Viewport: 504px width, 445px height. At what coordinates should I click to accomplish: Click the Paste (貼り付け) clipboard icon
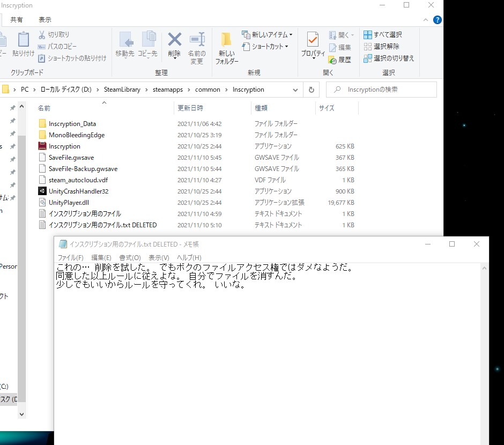point(23,40)
